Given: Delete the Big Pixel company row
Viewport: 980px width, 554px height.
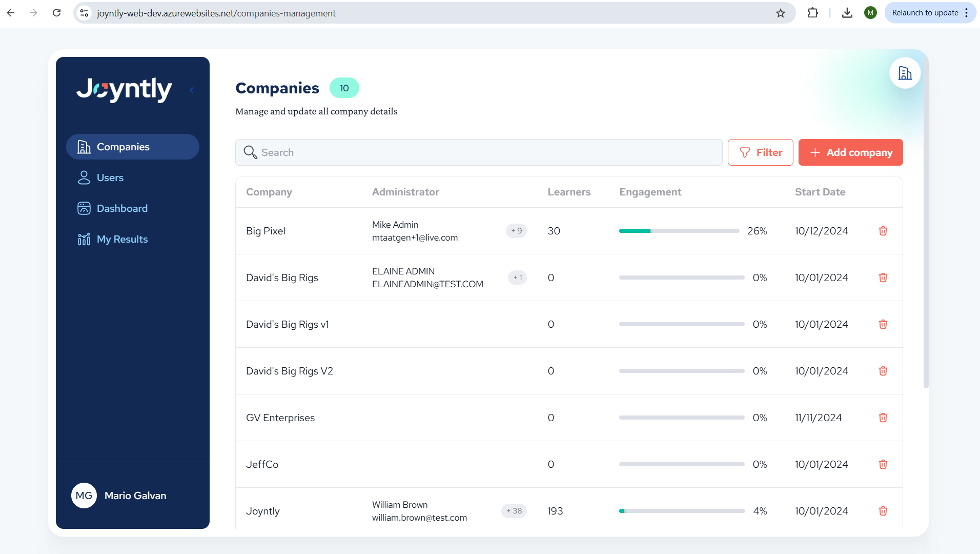Looking at the screenshot, I should tap(883, 231).
